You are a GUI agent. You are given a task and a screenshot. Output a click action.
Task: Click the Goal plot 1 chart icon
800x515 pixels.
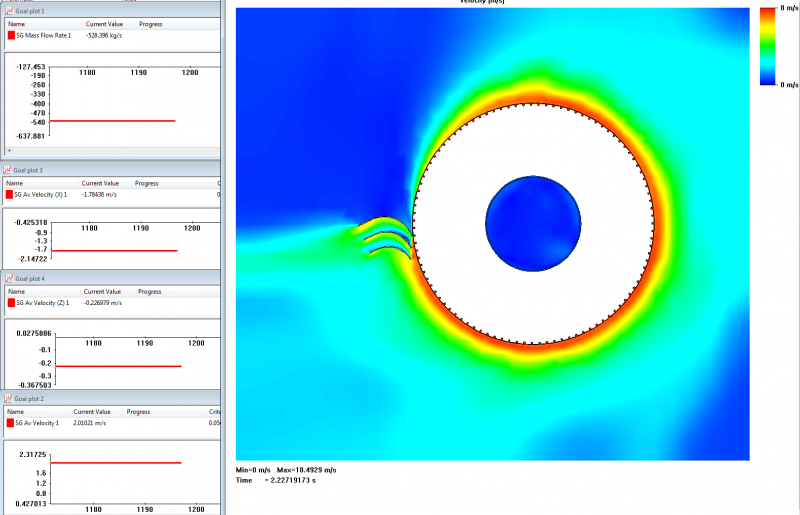tap(9, 10)
